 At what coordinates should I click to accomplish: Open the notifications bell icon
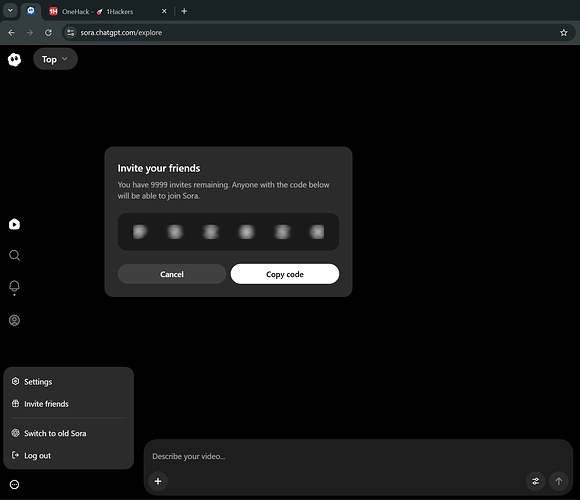click(x=14, y=287)
